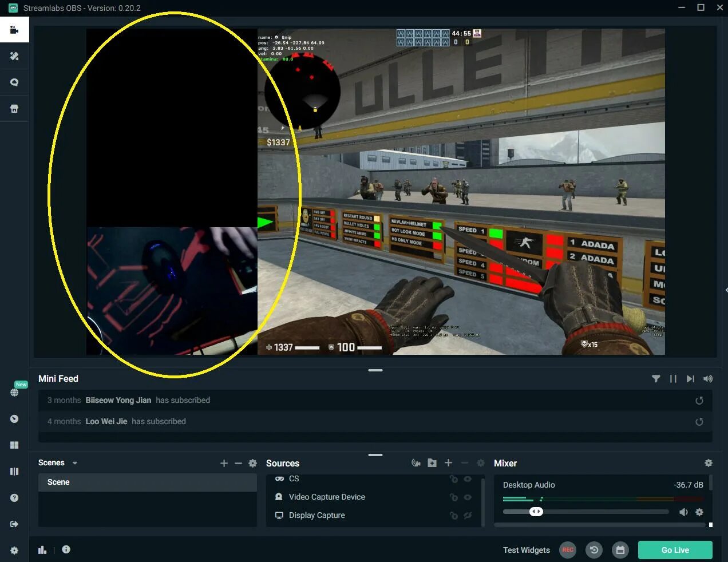This screenshot has width=728, height=562.
Task: Add a source folder
Action: click(432, 463)
